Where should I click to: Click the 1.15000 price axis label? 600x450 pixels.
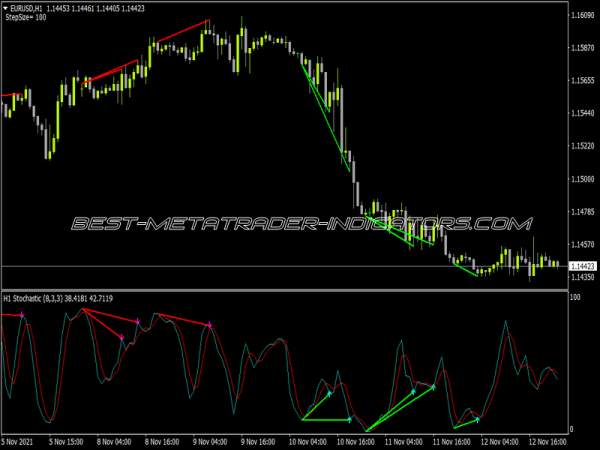pyautogui.click(x=583, y=179)
